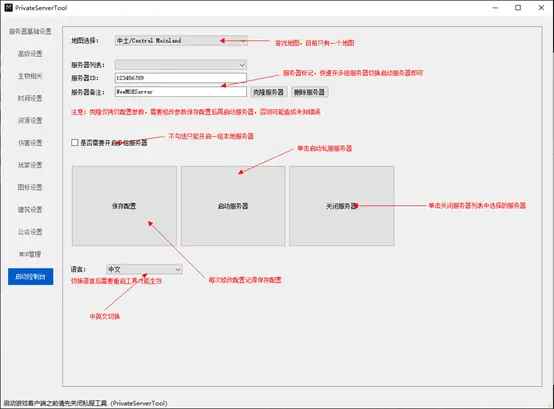This screenshot has height=409, width=554.
Task: Open the 语言 language dropdown showing 中文
Action: point(144,269)
